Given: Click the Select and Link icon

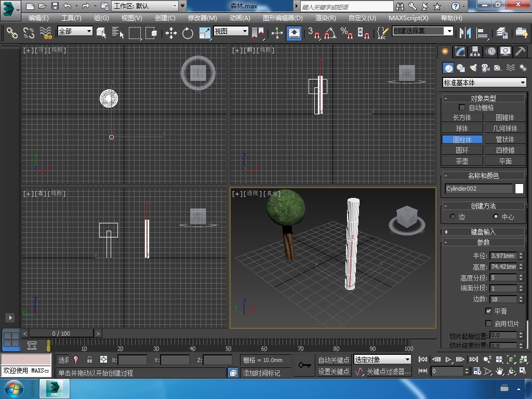Looking at the screenshot, I should [x=12, y=33].
